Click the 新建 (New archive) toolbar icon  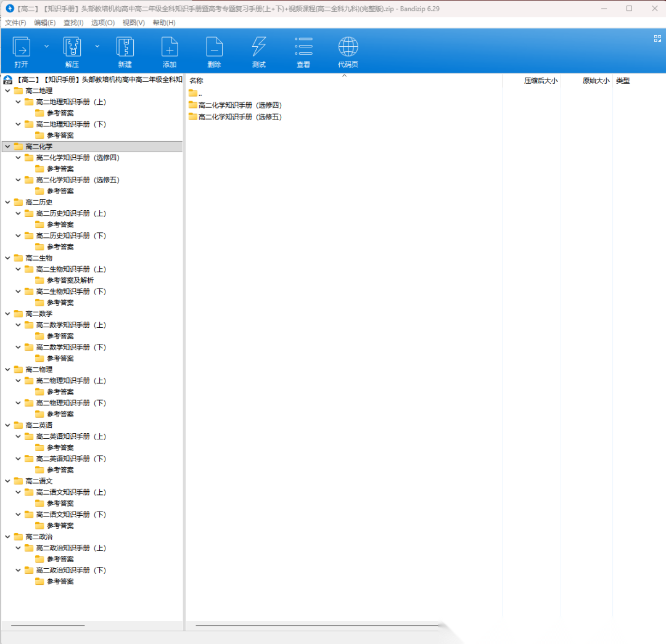click(125, 47)
